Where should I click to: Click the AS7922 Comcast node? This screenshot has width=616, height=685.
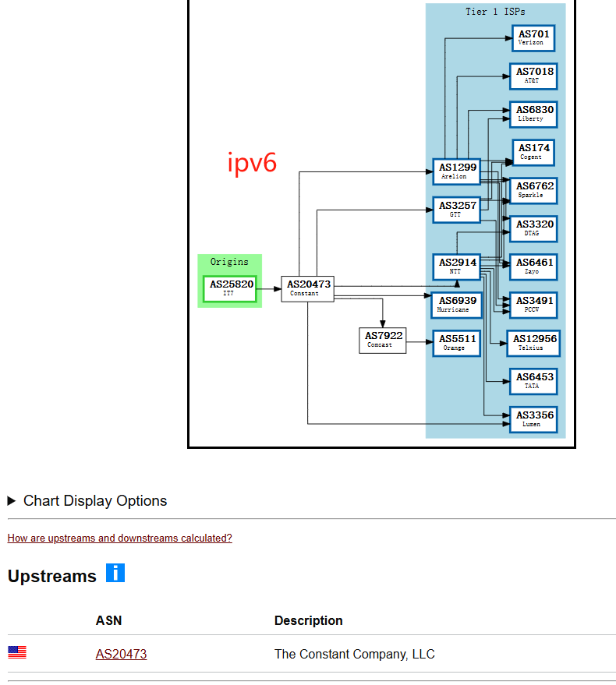pyautogui.click(x=383, y=341)
